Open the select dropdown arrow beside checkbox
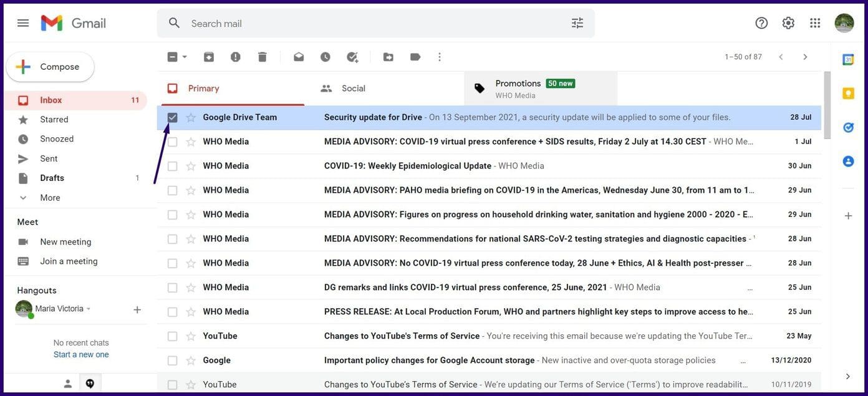The height and width of the screenshot is (396, 868). coord(185,57)
